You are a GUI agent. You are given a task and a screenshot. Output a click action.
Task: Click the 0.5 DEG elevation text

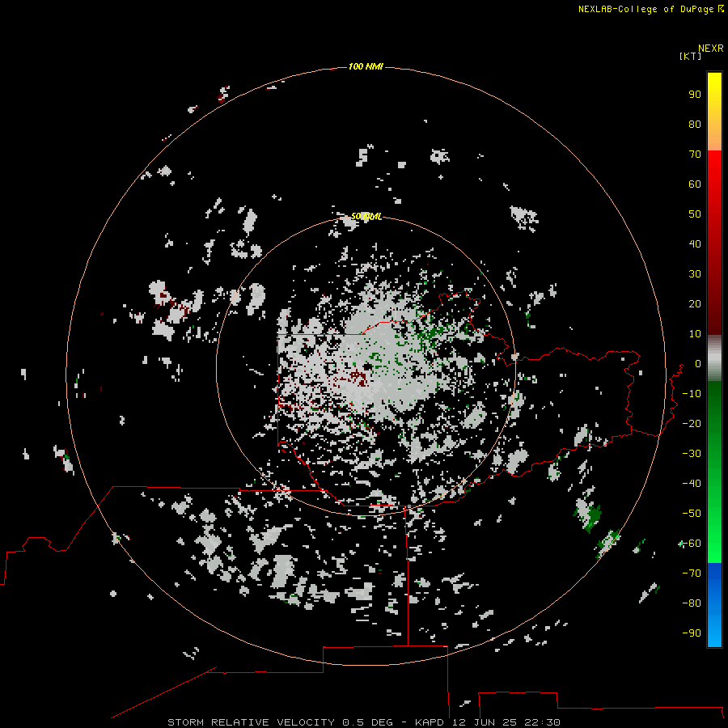pyautogui.click(x=367, y=722)
